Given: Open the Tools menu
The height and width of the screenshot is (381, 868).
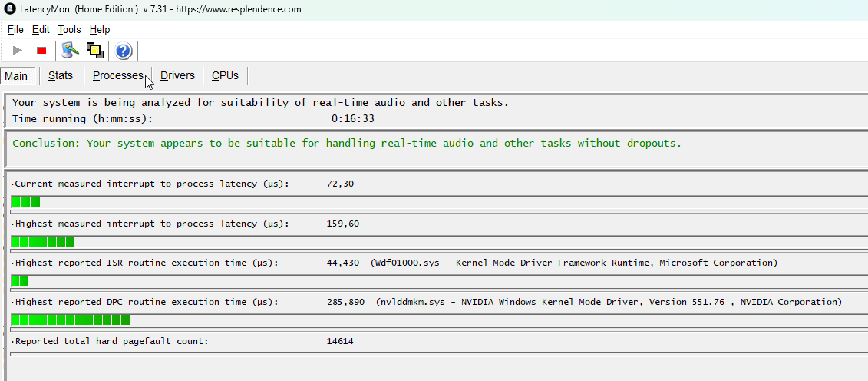Looking at the screenshot, I should point(70,30).
